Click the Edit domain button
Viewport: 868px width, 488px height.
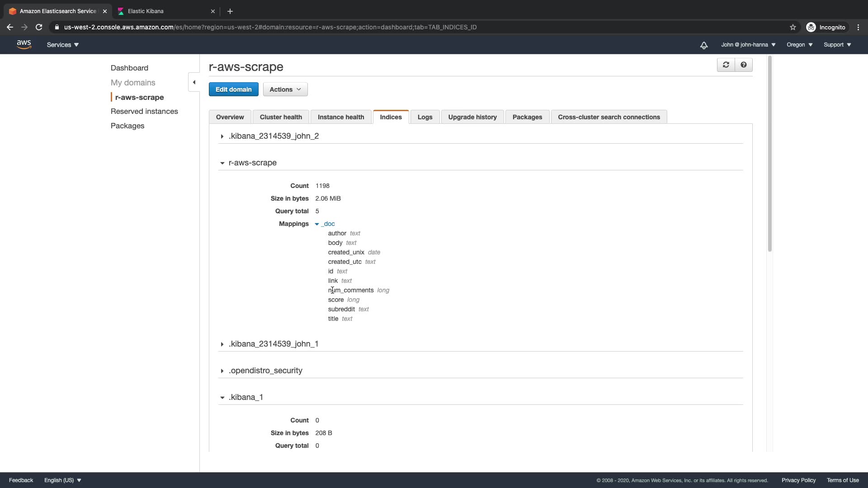pyautogui.click(x=233, y=89)
